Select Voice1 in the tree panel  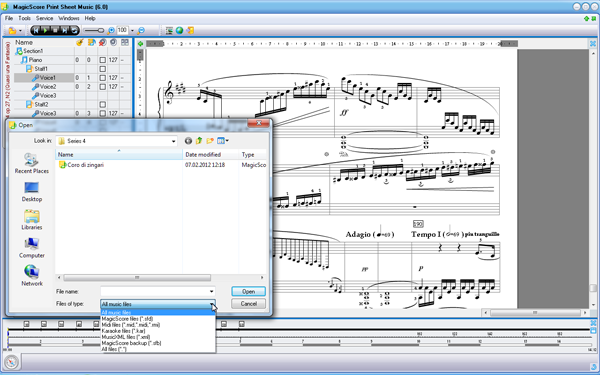click(x=44, y=78)
